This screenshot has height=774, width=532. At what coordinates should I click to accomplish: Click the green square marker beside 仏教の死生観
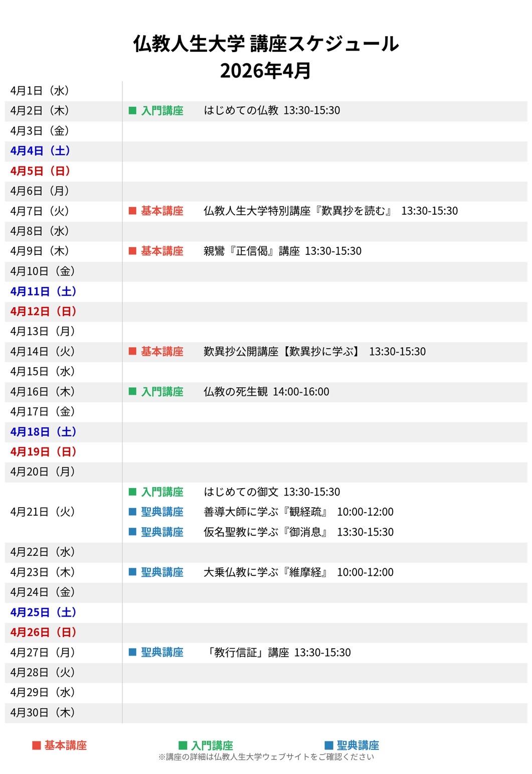coord(132,392)
